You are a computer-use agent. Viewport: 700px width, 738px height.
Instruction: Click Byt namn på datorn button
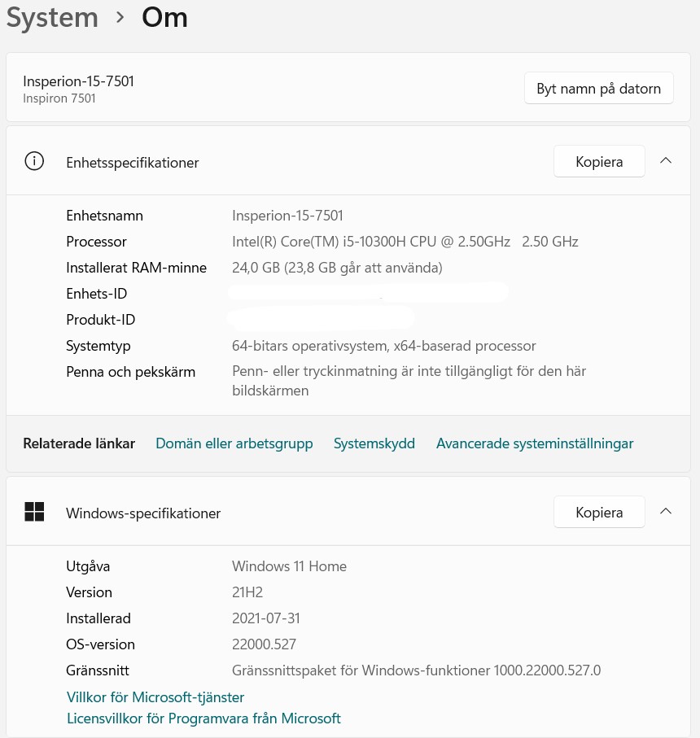[599, 89]
